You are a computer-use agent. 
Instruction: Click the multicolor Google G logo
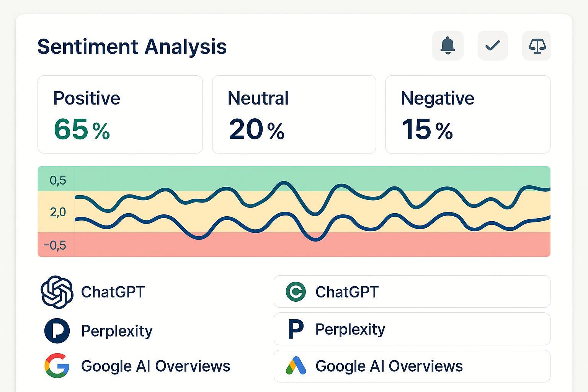(x=57, y=366)
